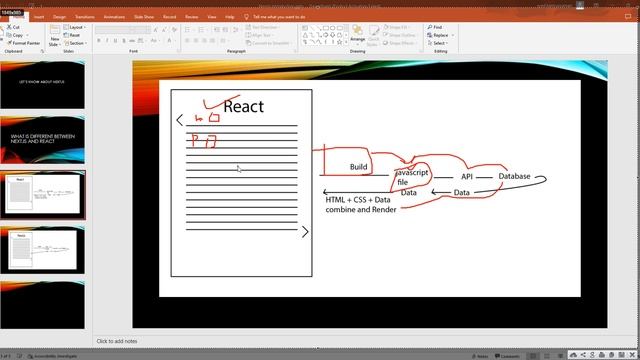This screenshot has height=360, width=640.
Task: Click the share icon in floating toolbar
Action: point(583,355)
